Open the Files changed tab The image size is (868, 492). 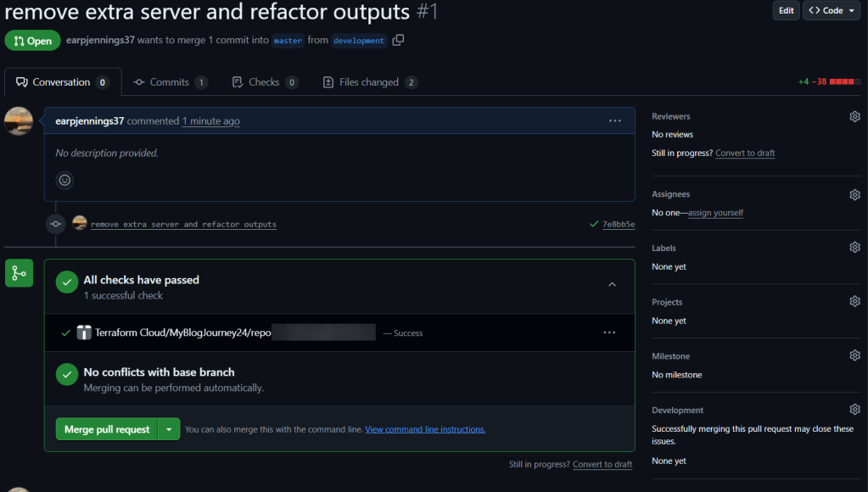pyautogui.click(x=369, y=82)
